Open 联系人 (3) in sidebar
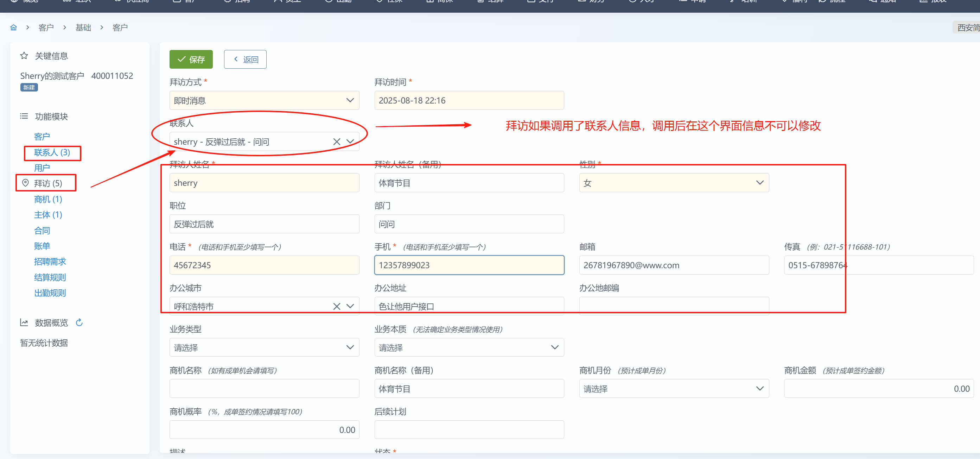The image size is (980, 459). [52, 153]
